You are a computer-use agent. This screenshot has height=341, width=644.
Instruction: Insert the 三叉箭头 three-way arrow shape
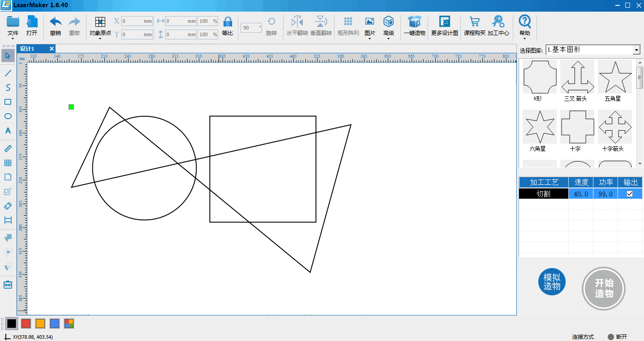[x=577, y=77]
